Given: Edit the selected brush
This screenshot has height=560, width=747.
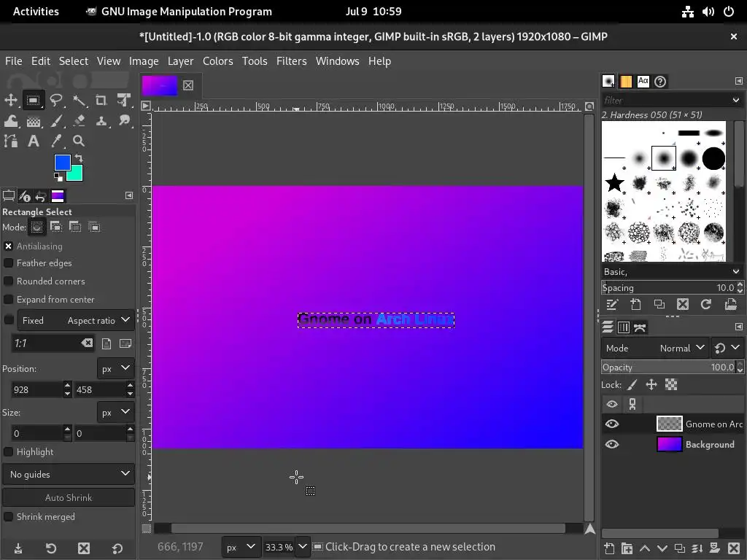Looking at the screenshot, I should [x=612, y=304].
